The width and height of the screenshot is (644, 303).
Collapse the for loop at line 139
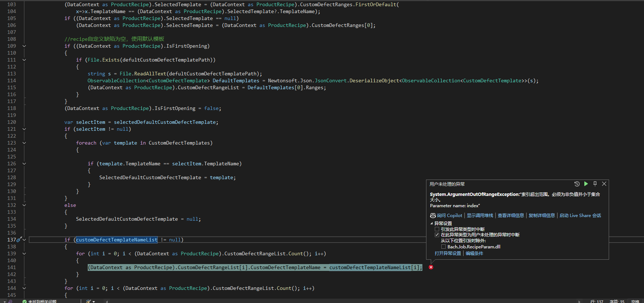pos(24,253)
